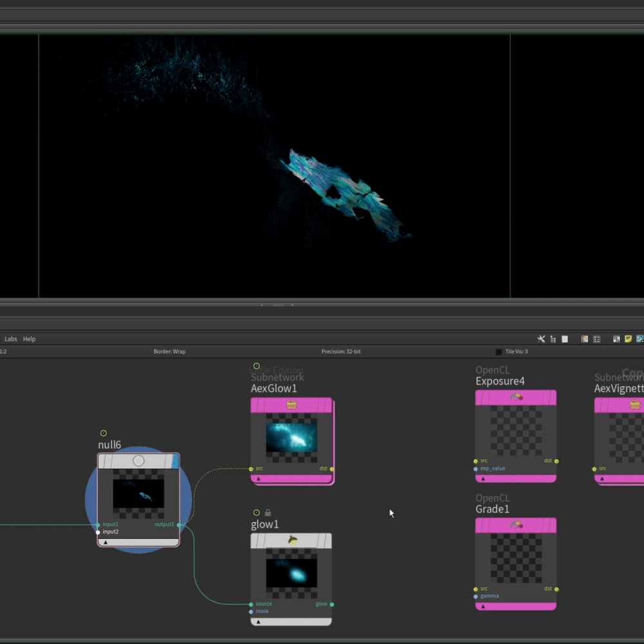Click the input2 connector on null6
Viewport: 644px width, 644px height.
pos(98,532)
